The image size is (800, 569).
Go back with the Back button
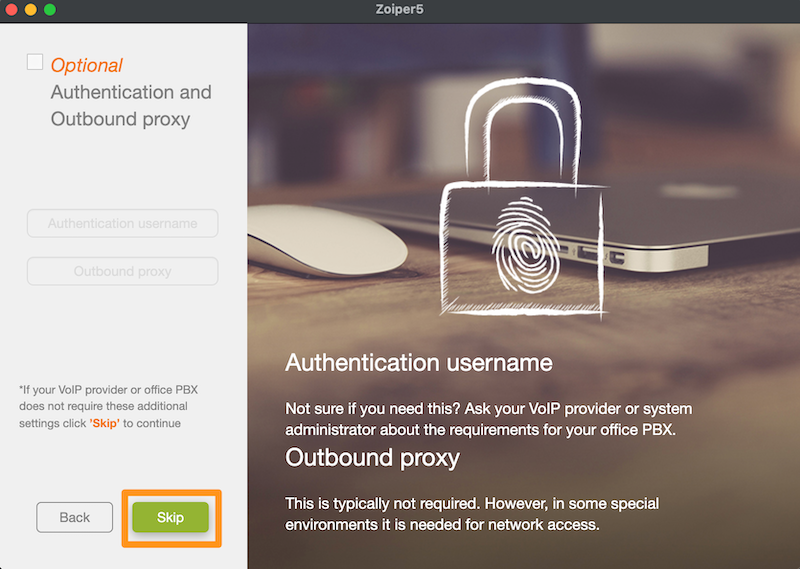point(74,517)
